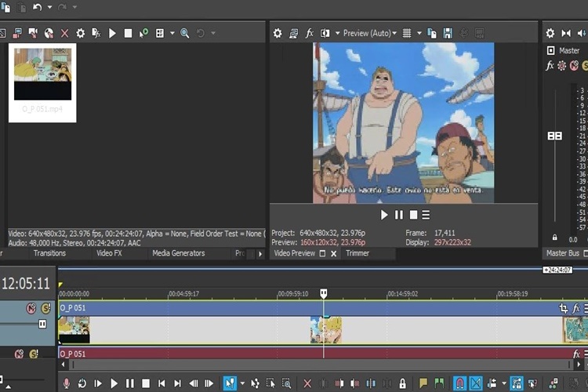The image size is (588, 392).
Task: Click Stop under video preview
Action: pos(413,215)
